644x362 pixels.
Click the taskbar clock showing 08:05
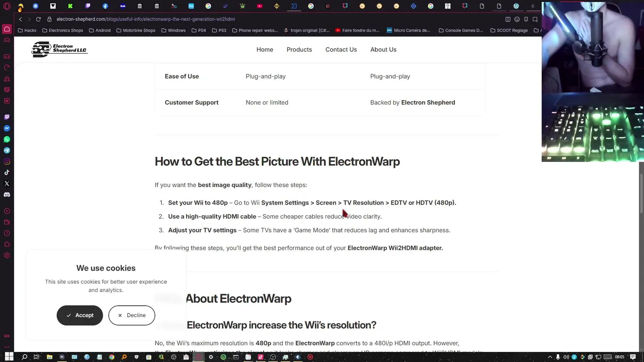click(619, 357)
